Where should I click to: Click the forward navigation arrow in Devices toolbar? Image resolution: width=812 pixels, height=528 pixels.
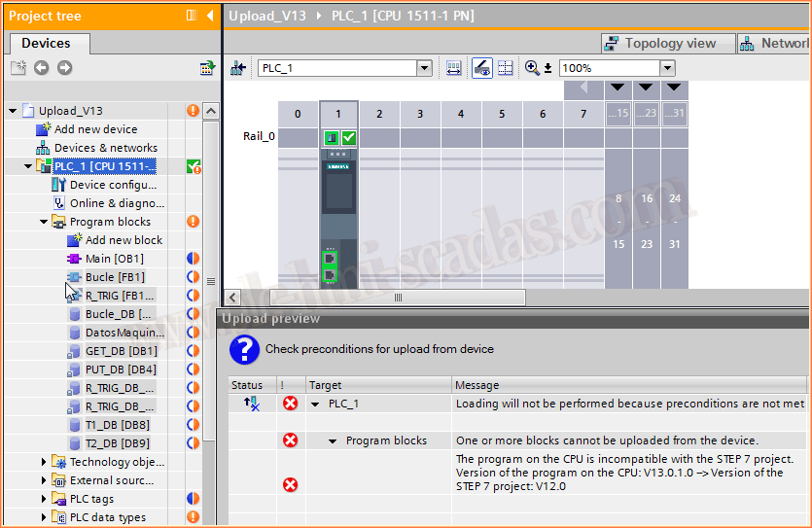coord(64,68)
